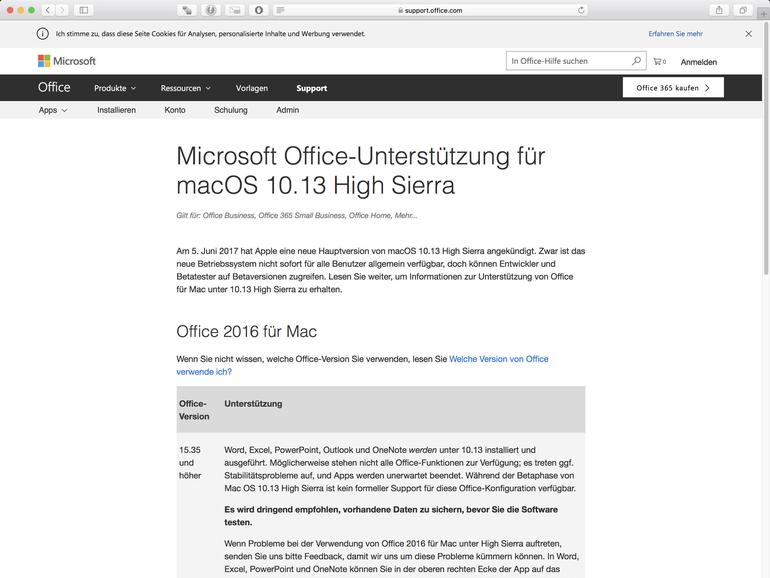Image resolution: width=770 pixels, height=578 pixels.
Task: Expand the Ressourcen dropdown menu
Action: point(186,88)
